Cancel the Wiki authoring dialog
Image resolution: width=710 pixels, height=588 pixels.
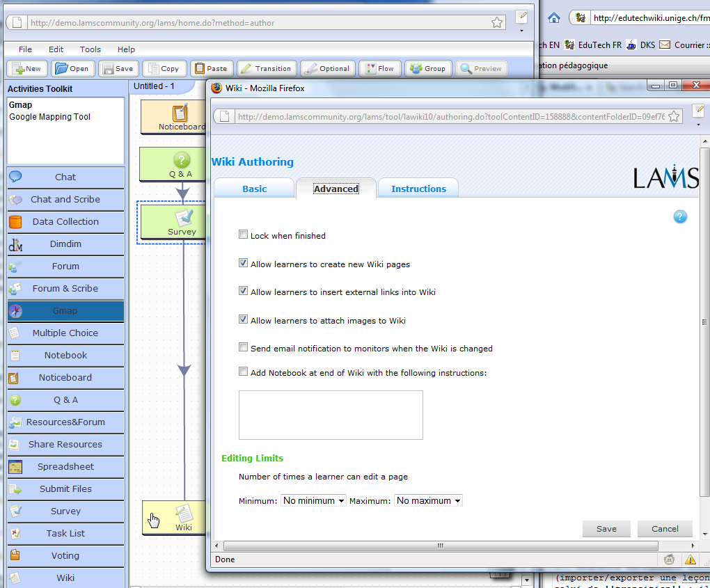(665, 529)
